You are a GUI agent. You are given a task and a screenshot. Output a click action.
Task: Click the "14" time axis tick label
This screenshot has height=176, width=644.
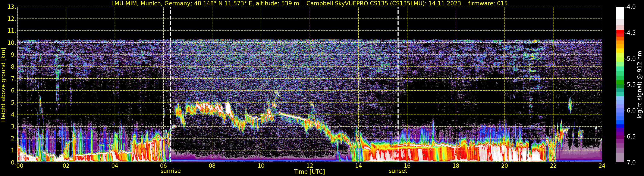[x=358, y=166]
